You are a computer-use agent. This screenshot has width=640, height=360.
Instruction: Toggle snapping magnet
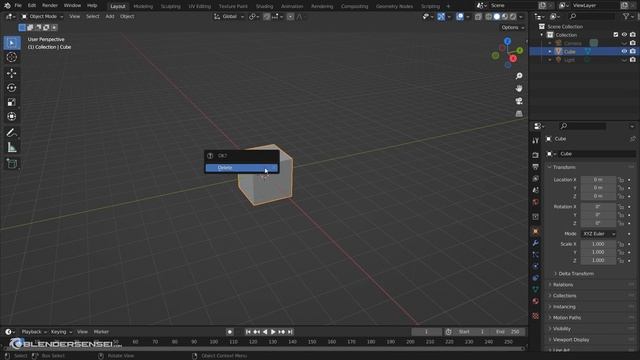[267, 17]
